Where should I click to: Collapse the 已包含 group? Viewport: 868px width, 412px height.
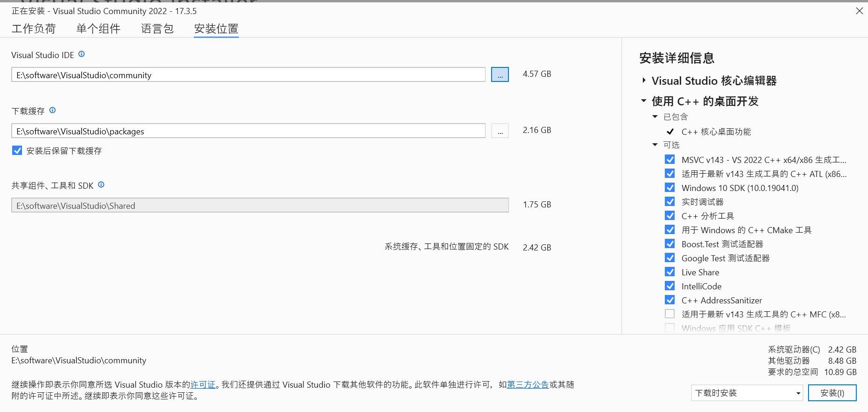click(x=655, y=117)
